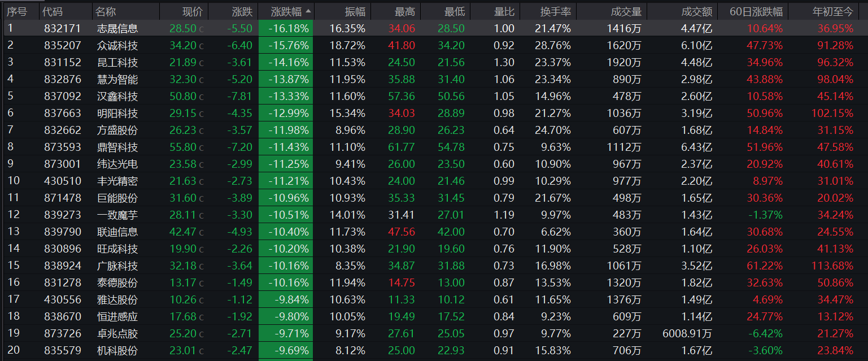Click high price value 61.77

pos(402,147)
